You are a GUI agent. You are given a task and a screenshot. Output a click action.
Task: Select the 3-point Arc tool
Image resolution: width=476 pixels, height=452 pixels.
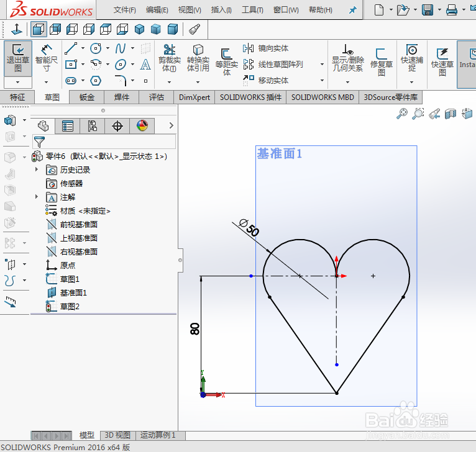[x=96, y=65]
